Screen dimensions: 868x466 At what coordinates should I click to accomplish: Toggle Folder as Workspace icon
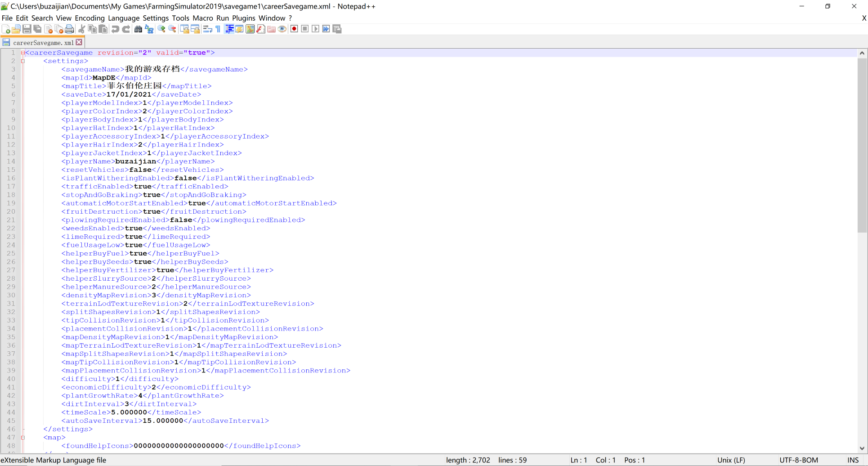[x=272, y=29]
